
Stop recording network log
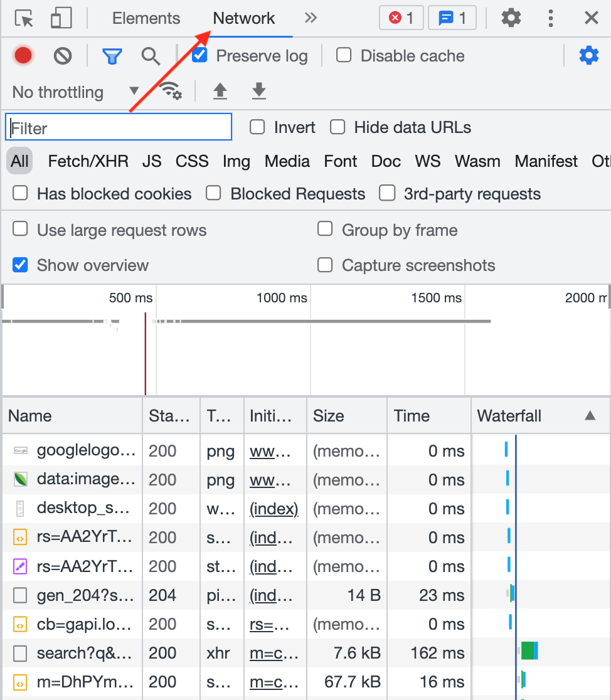pyautogui.click(x=23, y=56)
